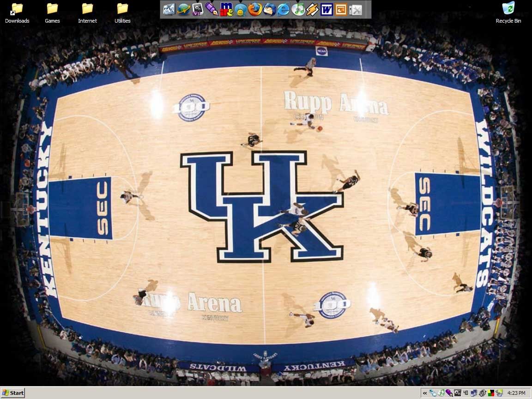
Task: Open Mozilla Thunderbird mail from the dock
Action: click(269, 9)
